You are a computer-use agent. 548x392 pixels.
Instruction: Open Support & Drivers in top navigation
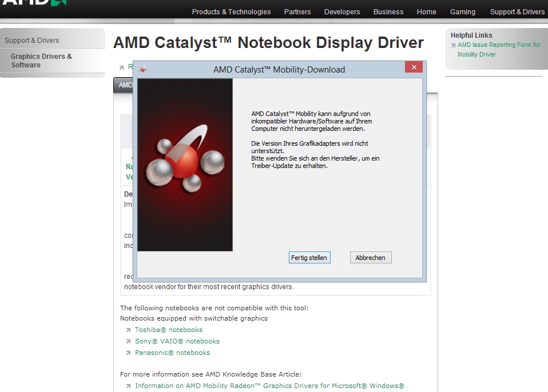[x=517, y=12]
